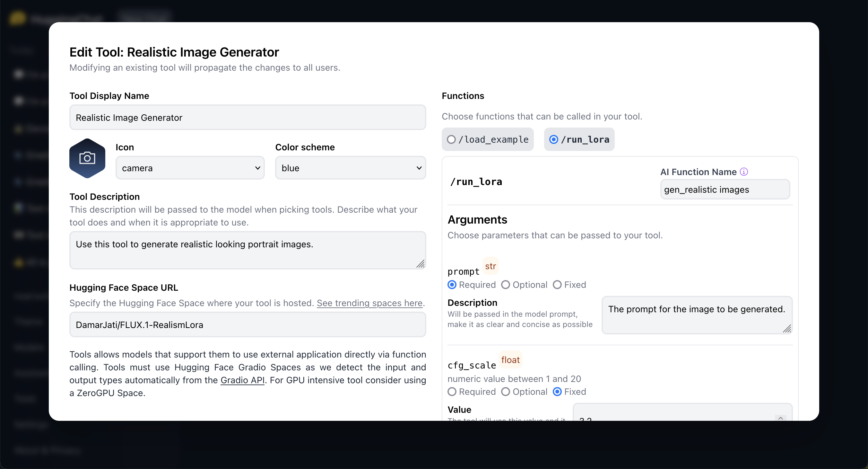The image size is (868, 469).
Task: Set prompt argument to Fixed
Action: (557, 285)
